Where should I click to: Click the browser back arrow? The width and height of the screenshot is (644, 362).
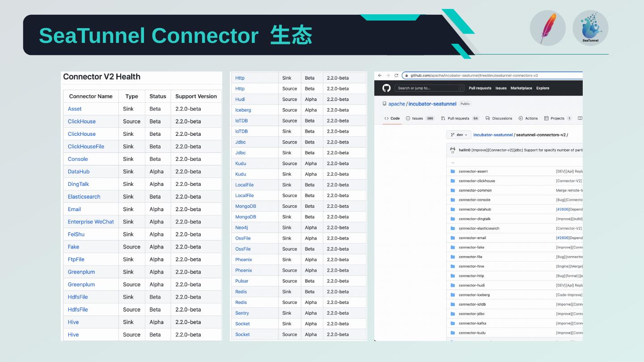click(x=380, y=76)
